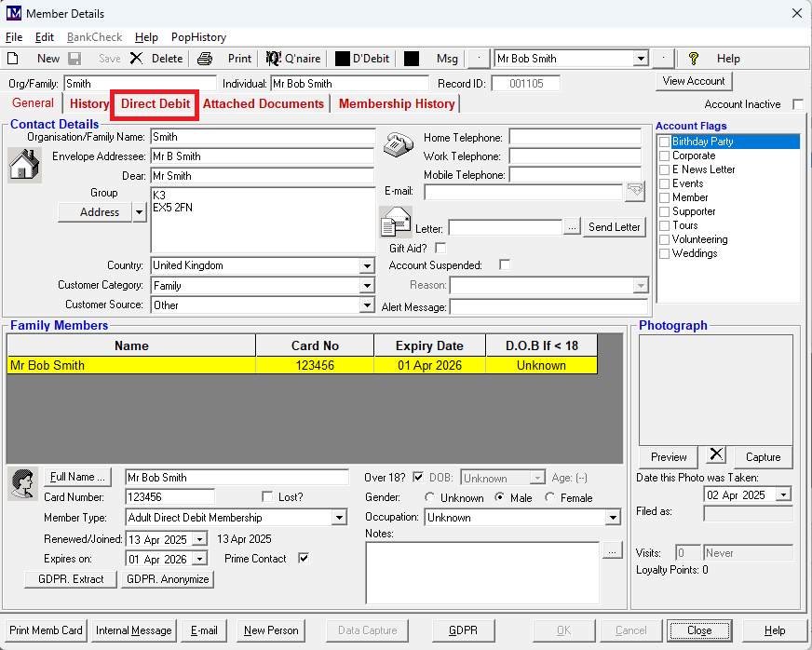The width and height of the screenshot is (812, 650).
Task: Click the telephone icon beside Home Telephone
Action: [x=399, y=144]
